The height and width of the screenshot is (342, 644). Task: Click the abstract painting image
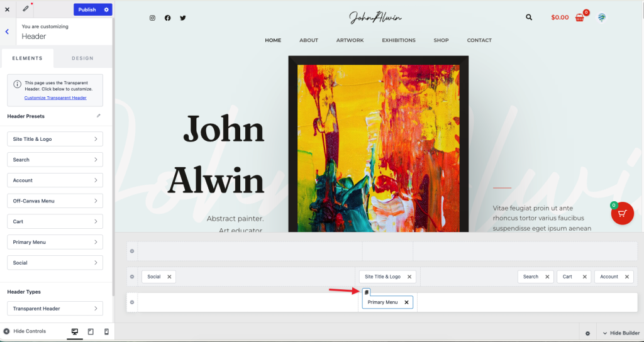tap(378, 144)
